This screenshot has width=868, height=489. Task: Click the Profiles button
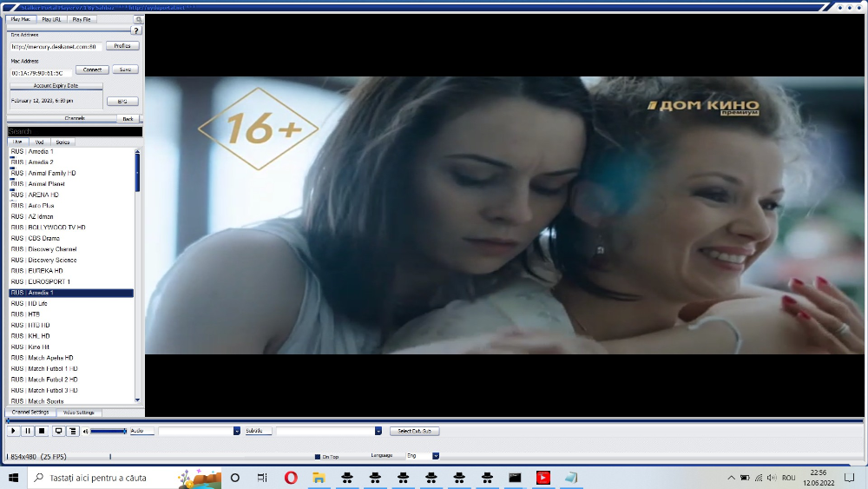point(122,46)
